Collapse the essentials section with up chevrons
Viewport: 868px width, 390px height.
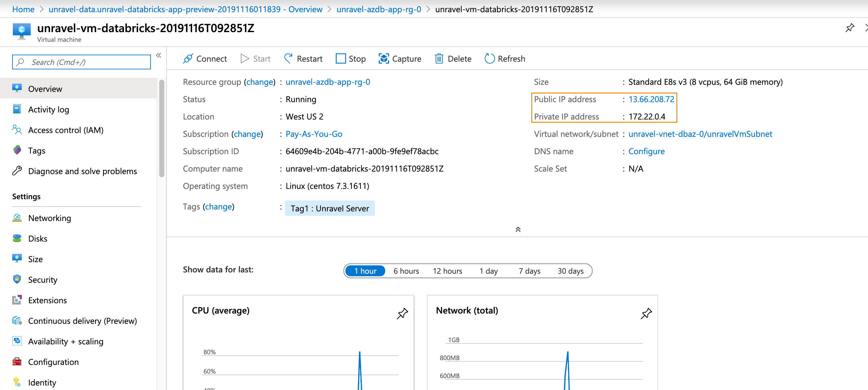click(x=518, y=230)
